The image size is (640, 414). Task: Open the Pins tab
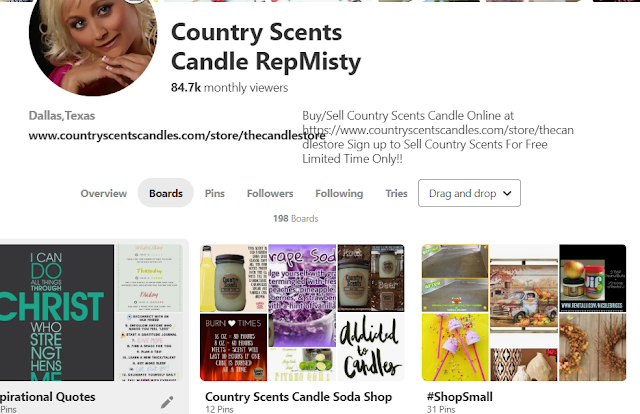click(x=215, y=193)
